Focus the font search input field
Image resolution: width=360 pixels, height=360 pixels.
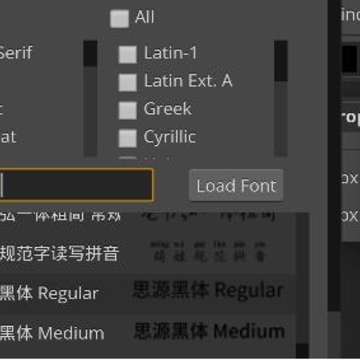pos(76,185)
